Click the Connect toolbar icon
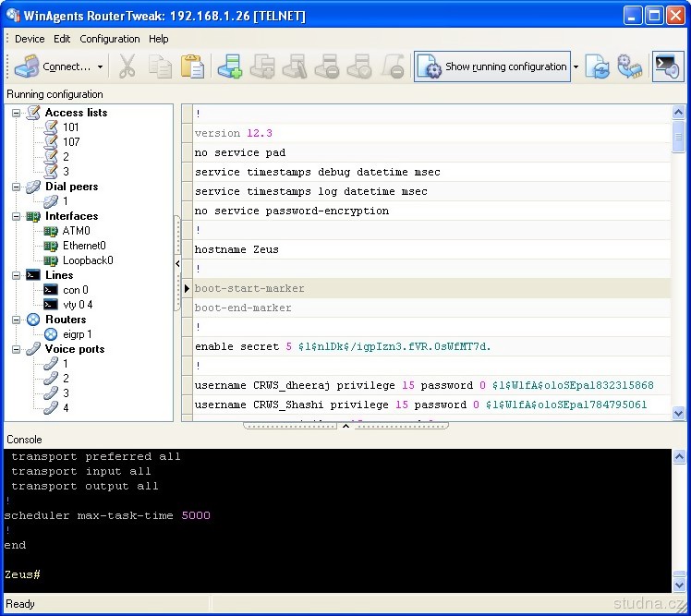Viewport: 691px width, 616px height. point(28,66)
